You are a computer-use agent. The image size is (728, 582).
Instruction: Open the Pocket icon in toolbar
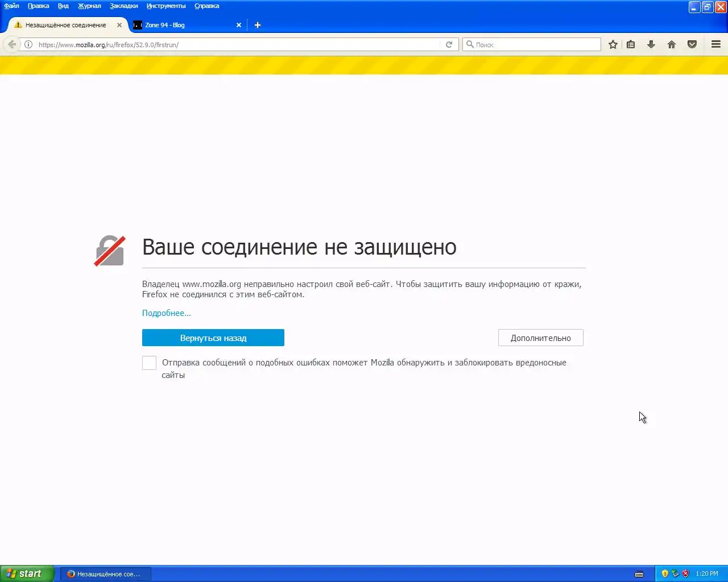[x=692, y=44]
